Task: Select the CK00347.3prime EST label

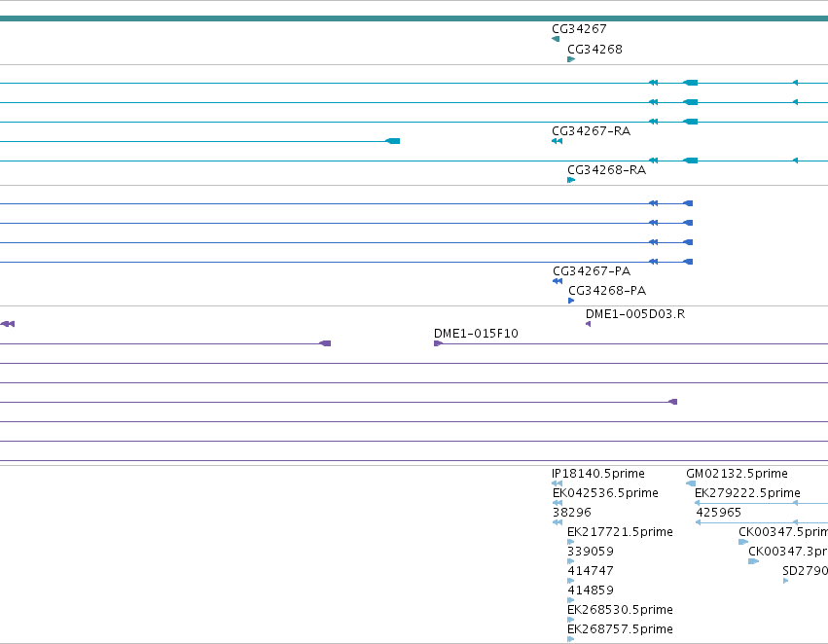Action: click(x=788, y=552)
